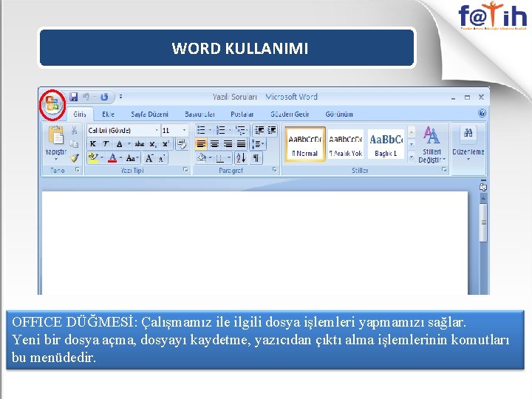Apply red font color
532x399 pixels.
[112, 158]
